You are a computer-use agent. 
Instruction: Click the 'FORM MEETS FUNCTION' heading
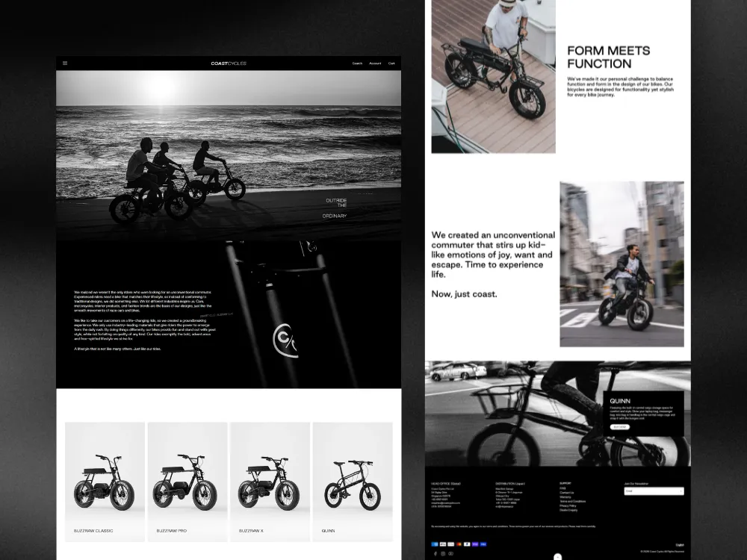click(608, 57)
